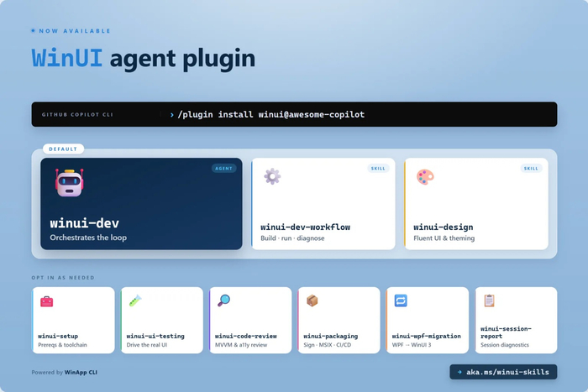The width and height of the screenshot is (588, 392).
Task: Click the winui-setup title
Action: click(58, 336)
